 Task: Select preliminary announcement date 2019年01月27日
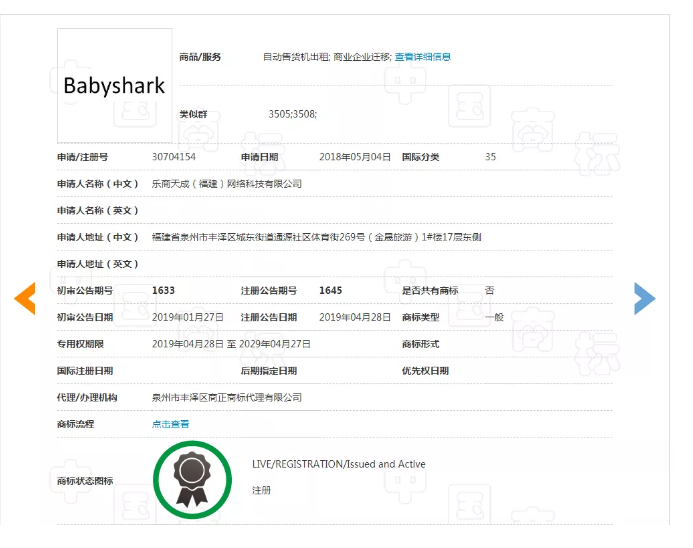coord(188,317)
